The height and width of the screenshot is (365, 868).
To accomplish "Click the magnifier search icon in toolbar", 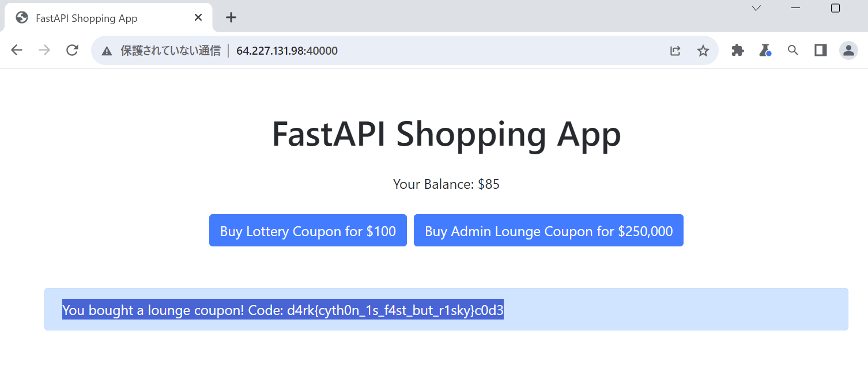I will 793,51.
